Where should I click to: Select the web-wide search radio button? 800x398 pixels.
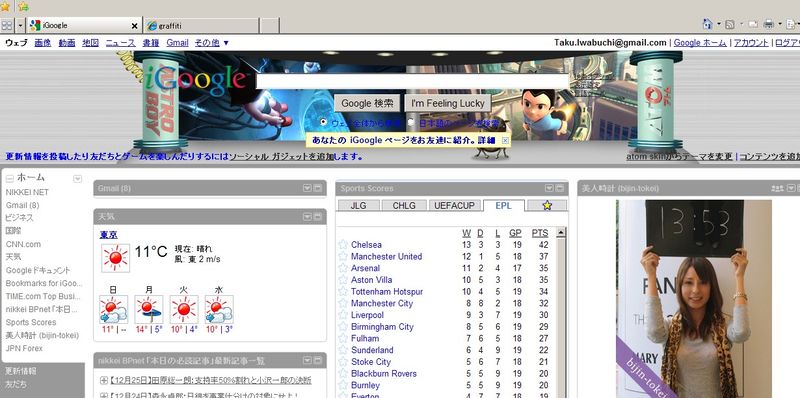(x=323, y=122)
